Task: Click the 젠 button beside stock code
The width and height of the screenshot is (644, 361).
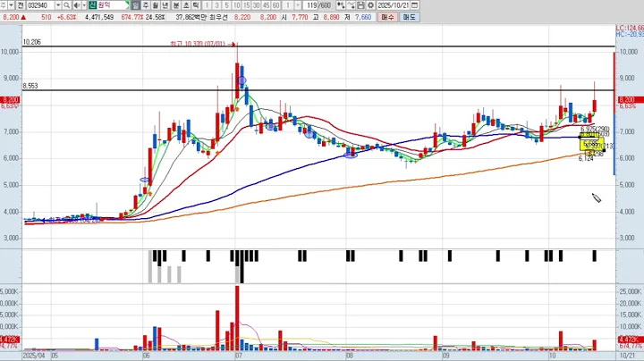Action: [20, 5]
